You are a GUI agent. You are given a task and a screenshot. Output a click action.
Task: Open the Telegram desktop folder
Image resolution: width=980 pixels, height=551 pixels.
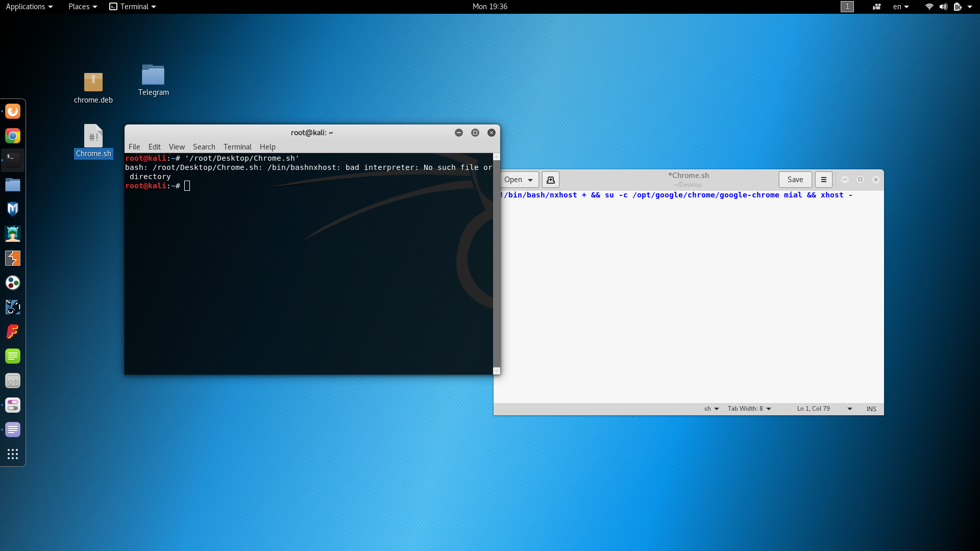click(x=153, y=76)
